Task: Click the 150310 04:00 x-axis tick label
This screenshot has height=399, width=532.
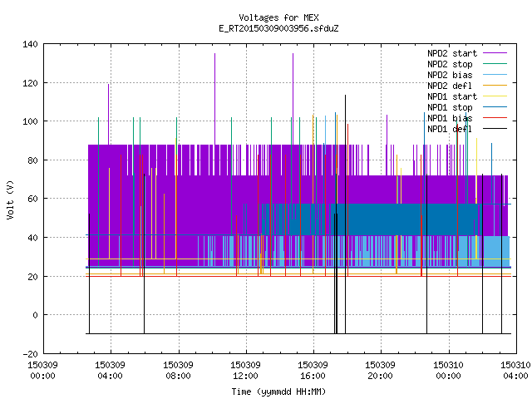Action: pos(515,371)
